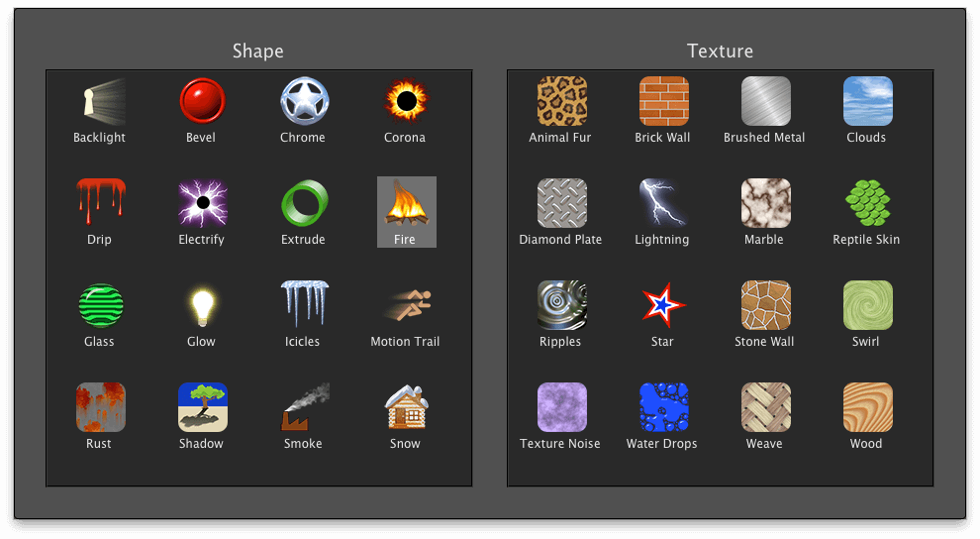This screenshot has height=539, width=980.
Task: Pick the Chrome star effect
Action: (304, 102)
